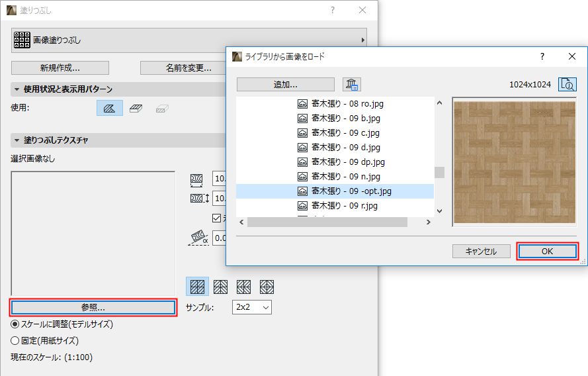Click file list scroll down arrow
Screen dimensions: 588x376
click(x=439, y=211)
